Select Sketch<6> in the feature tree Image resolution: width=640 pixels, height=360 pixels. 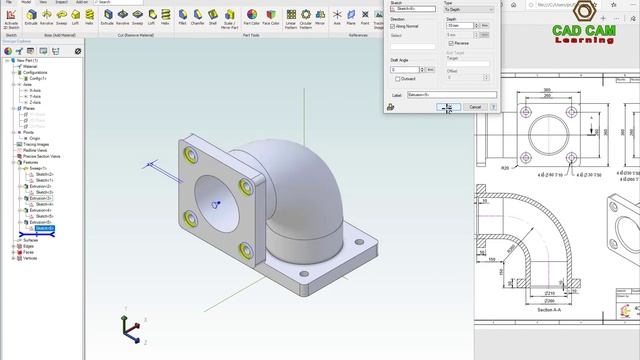(44, 228)
